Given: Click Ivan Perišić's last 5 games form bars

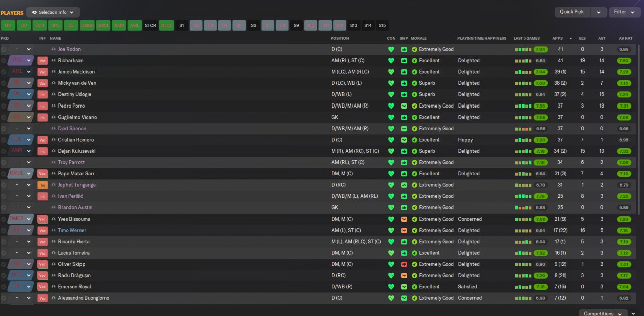Looking at the screenshot, I should [x=524, y=196].
